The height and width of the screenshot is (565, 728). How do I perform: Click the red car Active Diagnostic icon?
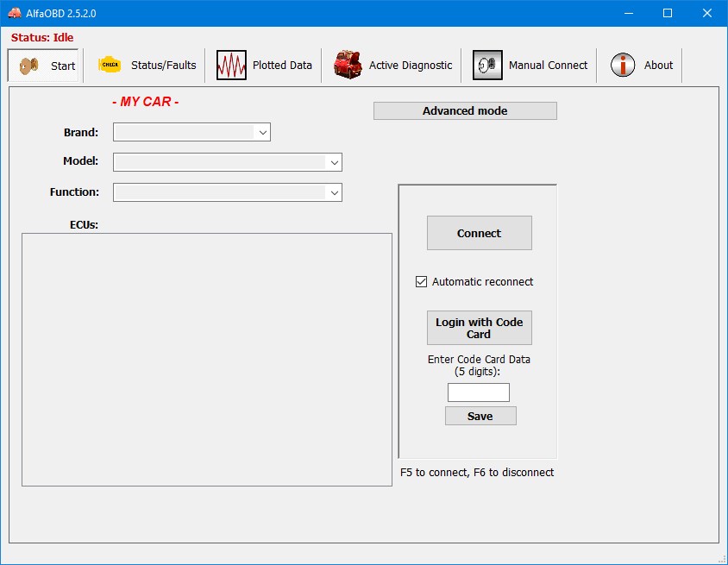(x=348, y=65)
